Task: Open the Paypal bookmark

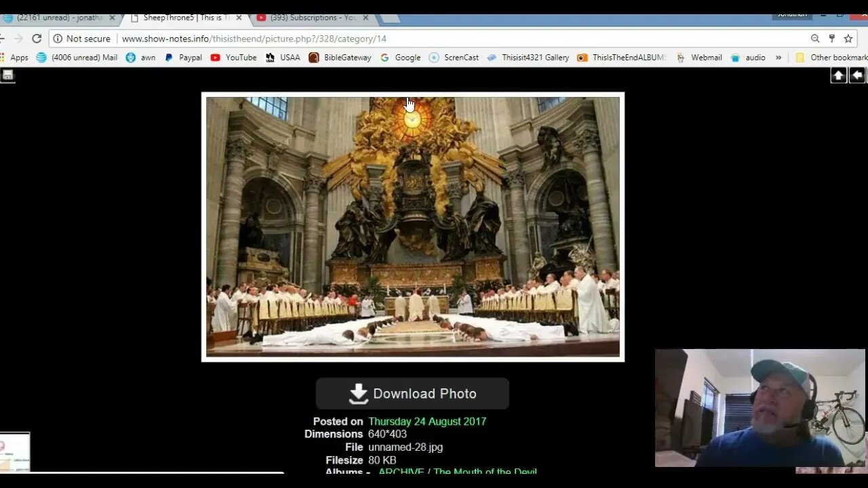Action: click(183, 58)
